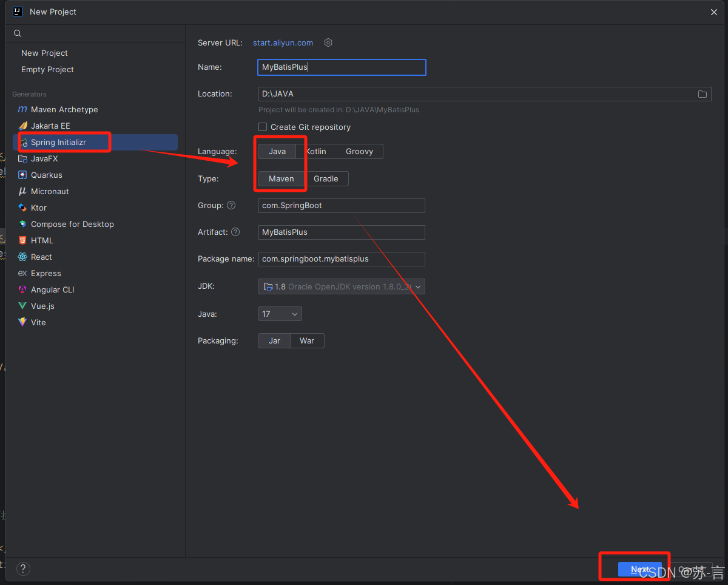Select Jar packaging
The image size is (728, 585).
pyautogui.click(x=274, y=340)
